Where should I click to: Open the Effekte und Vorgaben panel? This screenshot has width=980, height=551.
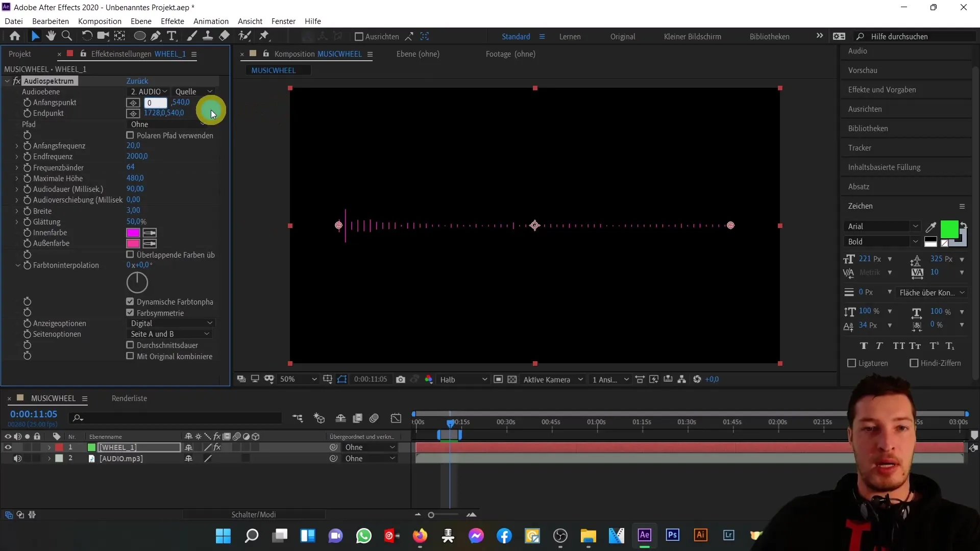[882, 90]
